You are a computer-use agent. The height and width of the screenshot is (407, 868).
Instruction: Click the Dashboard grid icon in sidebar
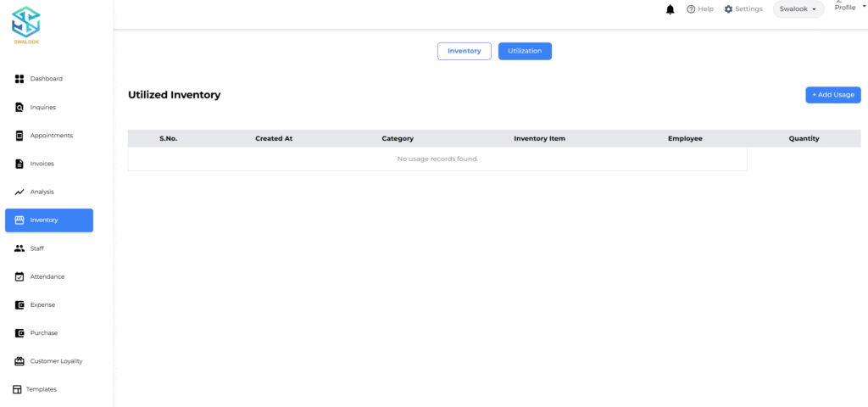pyautogui.click(x=19, y=79)
